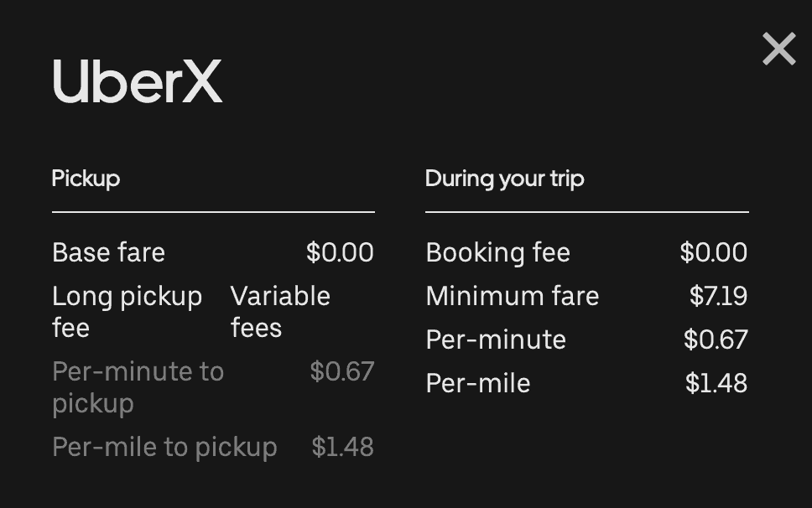This screenshot has width=812, height=508.
Task: Click the trip Per-minute label
Action: [x=496, y=340]
